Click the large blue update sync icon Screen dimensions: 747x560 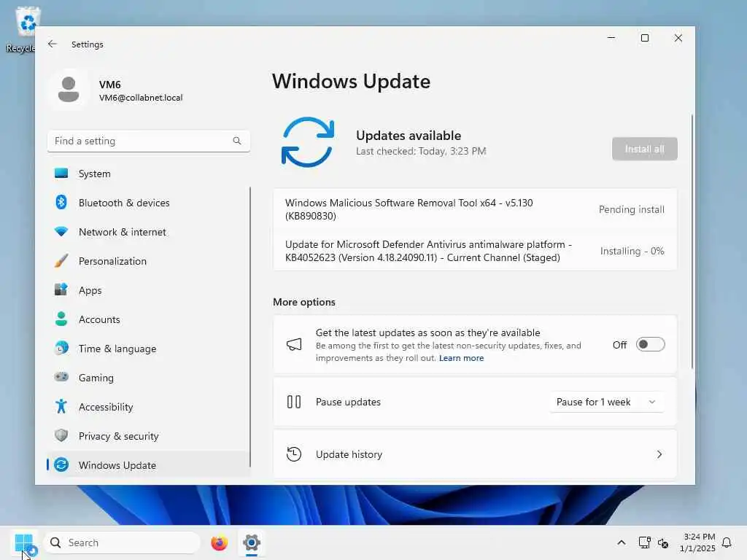click(307, 142)
